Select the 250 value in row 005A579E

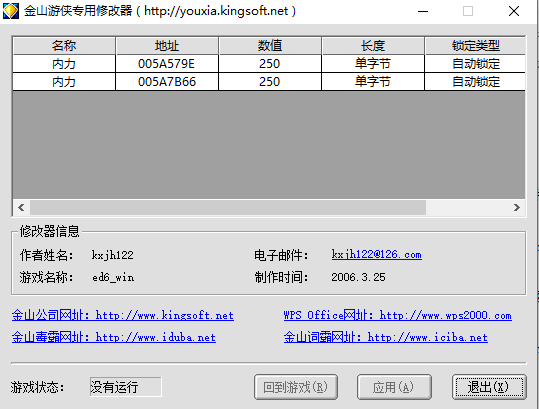pyautogui.click(x=270, y=64)
